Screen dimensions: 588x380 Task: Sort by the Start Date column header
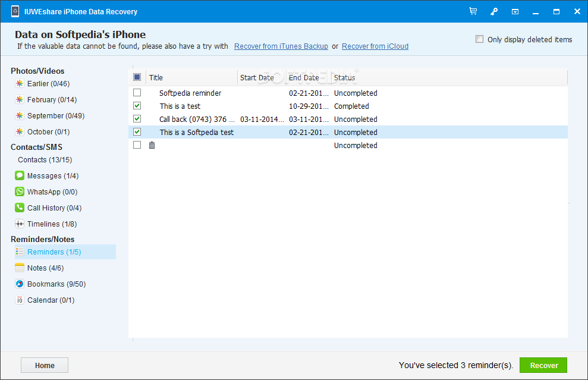(262, 78)
